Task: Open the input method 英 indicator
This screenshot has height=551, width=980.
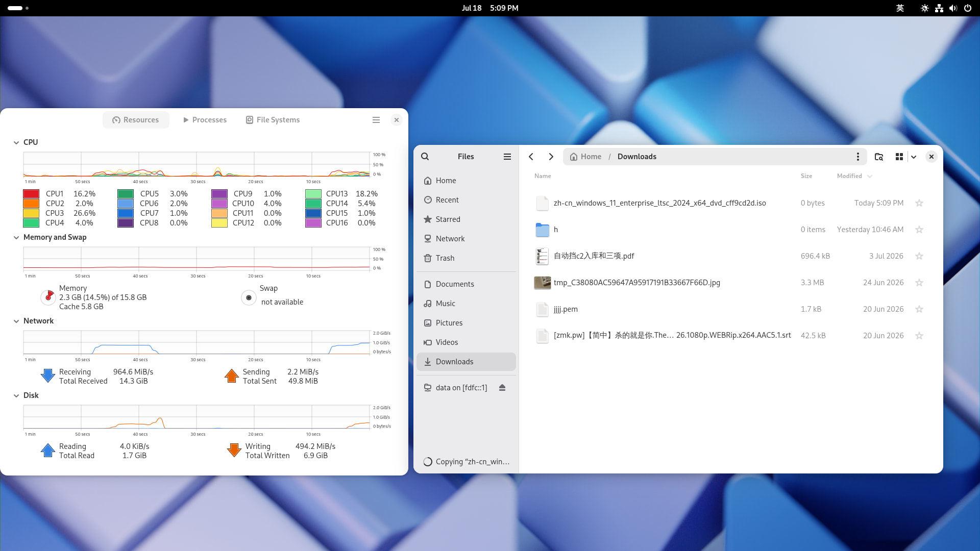Action: point(900,8)
